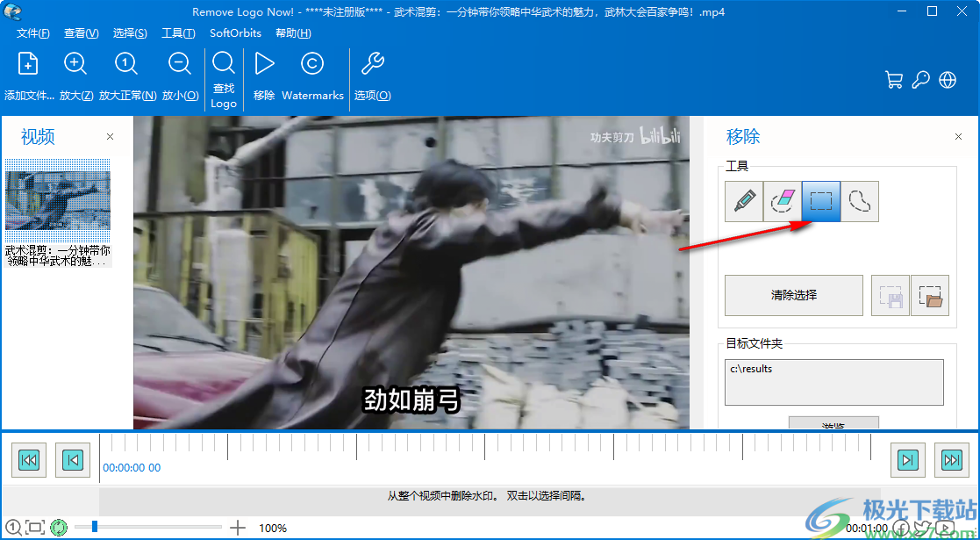Adjust the zoom slider at the bottom
Viewport: 980px width, 540px height.
(93, 528)
